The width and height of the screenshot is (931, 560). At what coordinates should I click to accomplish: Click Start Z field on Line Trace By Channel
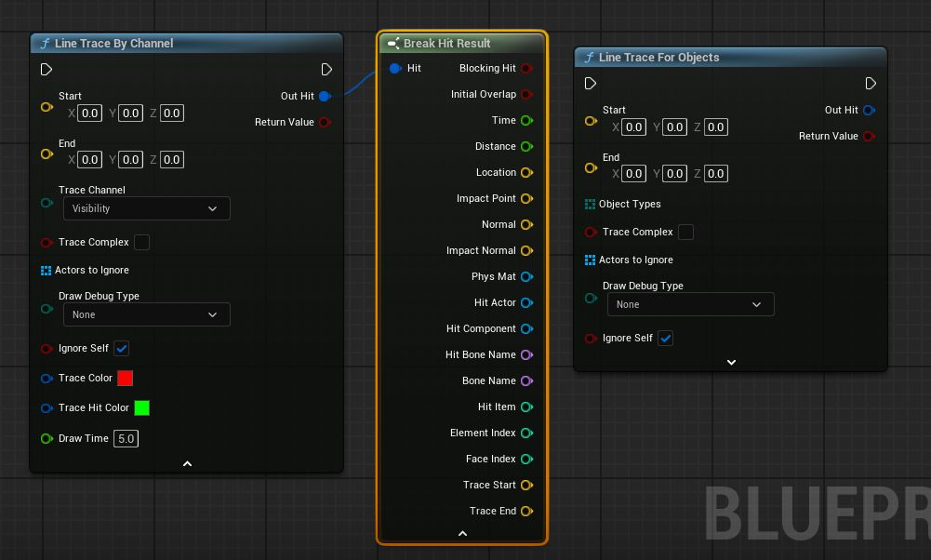(x=171, y=113)
